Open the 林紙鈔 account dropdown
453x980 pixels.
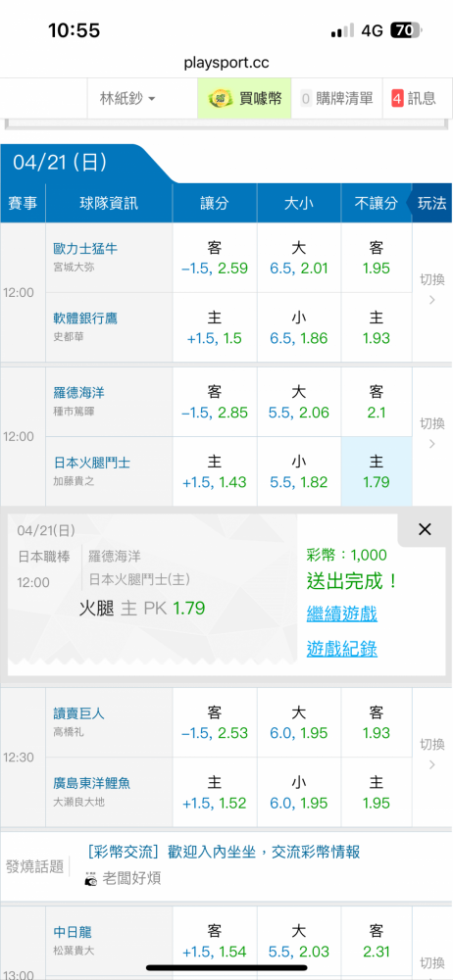click(x=127, y=98)
